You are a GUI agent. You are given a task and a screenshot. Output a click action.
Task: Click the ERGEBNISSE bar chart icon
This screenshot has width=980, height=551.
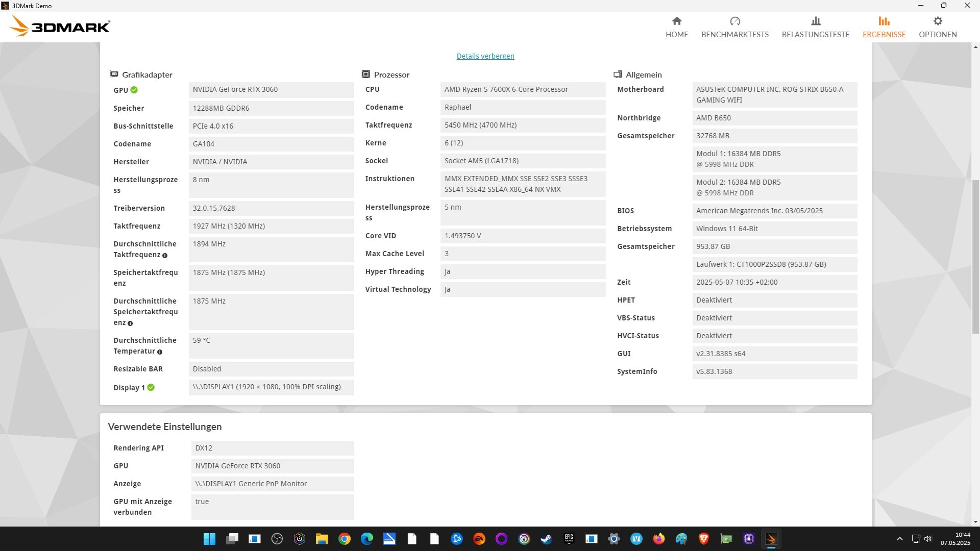(x=884, y=21)
